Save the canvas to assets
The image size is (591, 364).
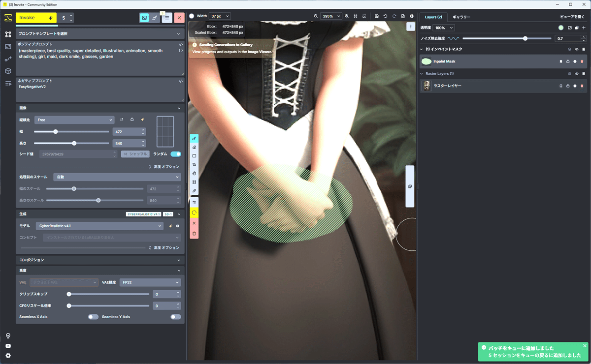pos(377,16)
